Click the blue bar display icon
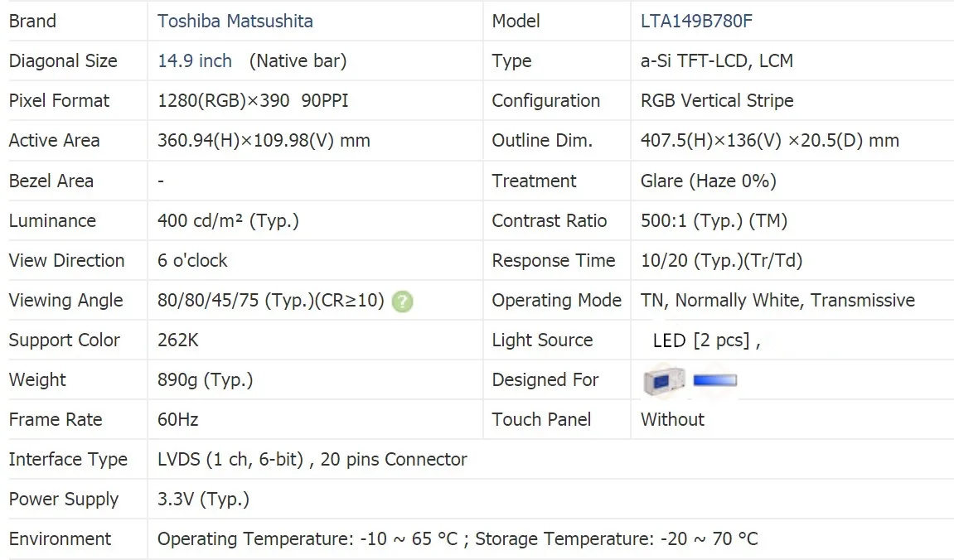This screenshot has height=560, width=954. coord(714,380)
